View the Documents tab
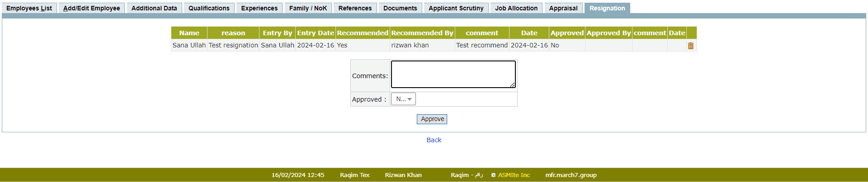Viewport: 868px width, 182px height. click(400, 8)
